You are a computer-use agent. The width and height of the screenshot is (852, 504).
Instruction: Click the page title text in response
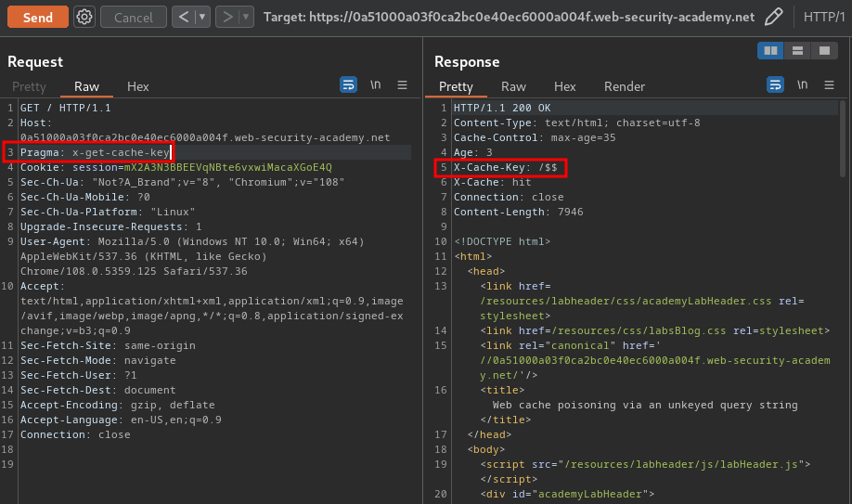tap(645, 405)
